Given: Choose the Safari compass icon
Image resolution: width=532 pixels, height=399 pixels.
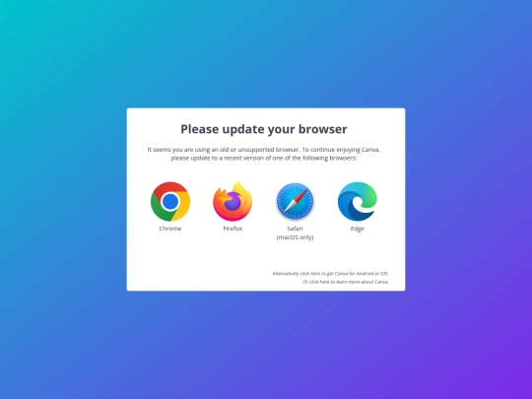Looking at the screenshot, I should [295, 202].
